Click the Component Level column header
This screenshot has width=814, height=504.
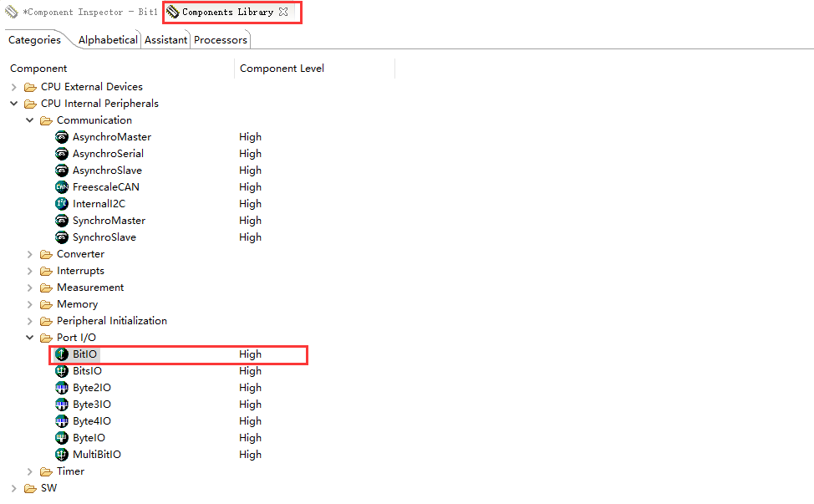[x=282, y=69]
